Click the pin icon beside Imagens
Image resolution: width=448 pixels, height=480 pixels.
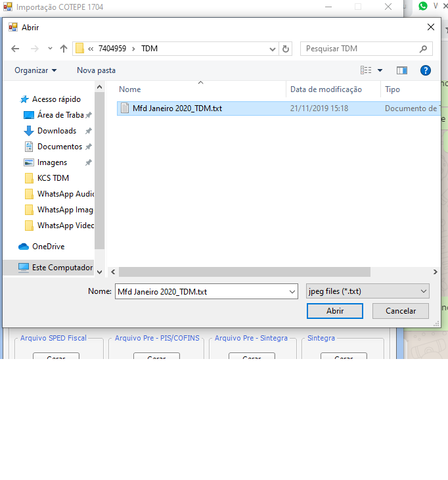point(89,162)
